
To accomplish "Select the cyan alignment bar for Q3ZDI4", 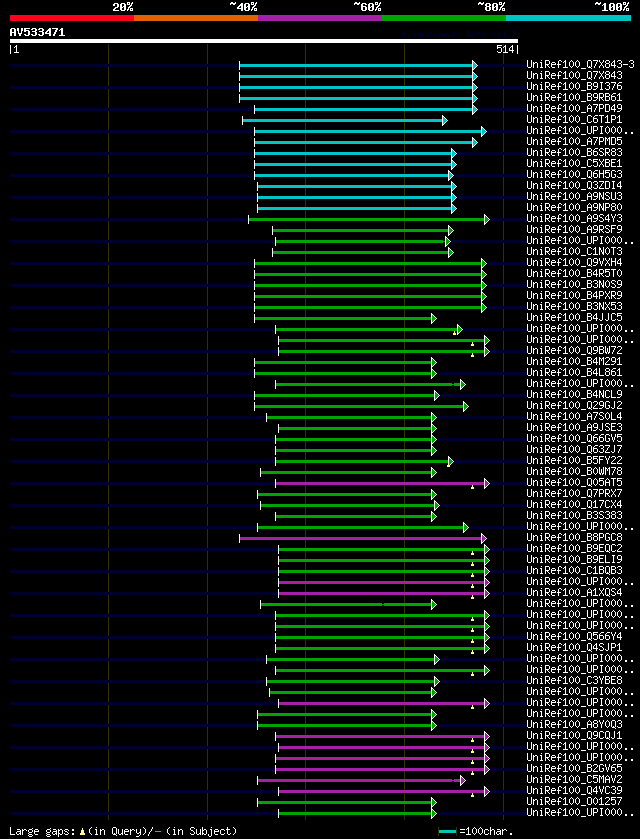I will click(x=357, y=186).
